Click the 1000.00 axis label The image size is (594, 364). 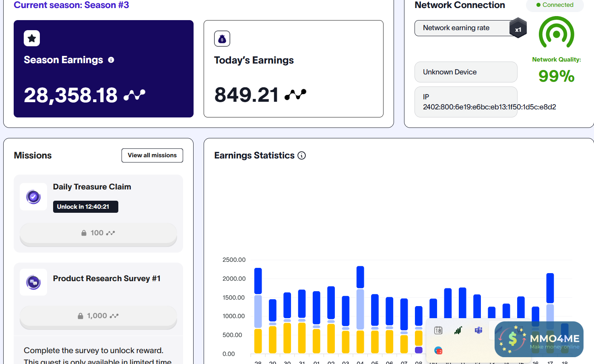click(x=234, y=316)
